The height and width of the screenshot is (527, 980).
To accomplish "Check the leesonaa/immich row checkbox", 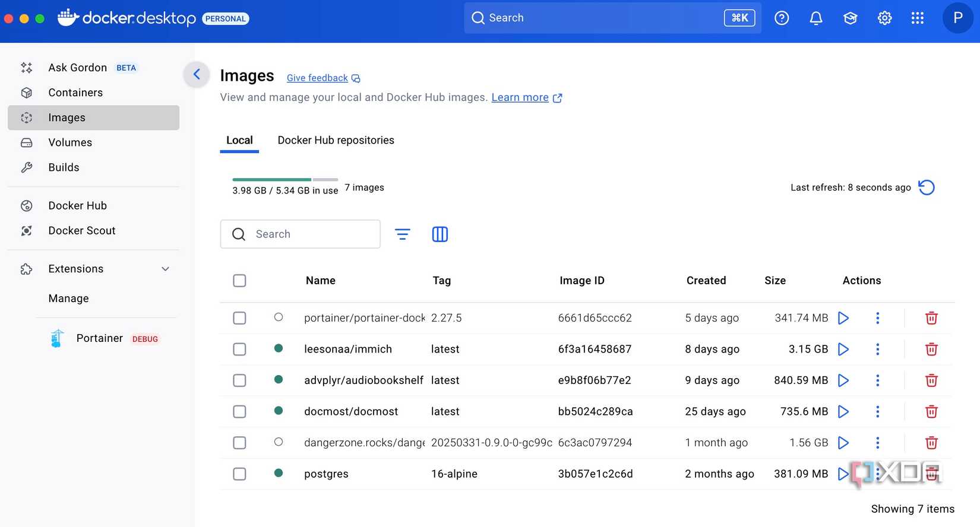I will point(239,350).
